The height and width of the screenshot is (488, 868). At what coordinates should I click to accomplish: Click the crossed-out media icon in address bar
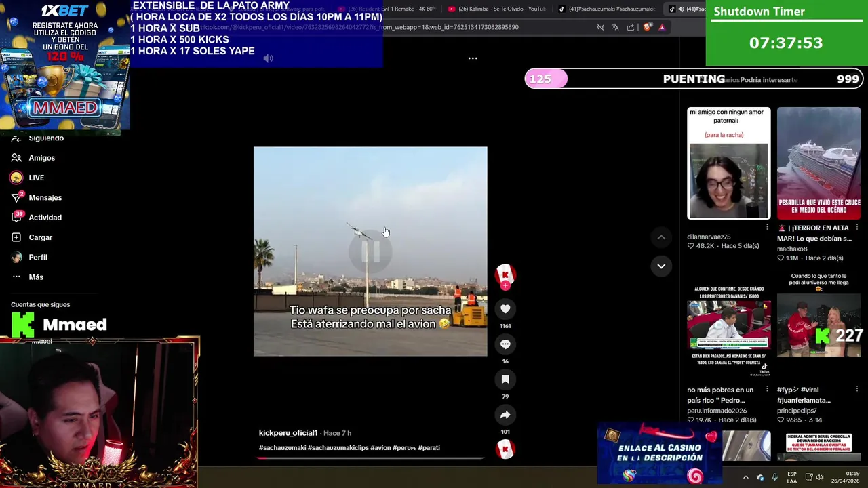[x=600, y=27]
